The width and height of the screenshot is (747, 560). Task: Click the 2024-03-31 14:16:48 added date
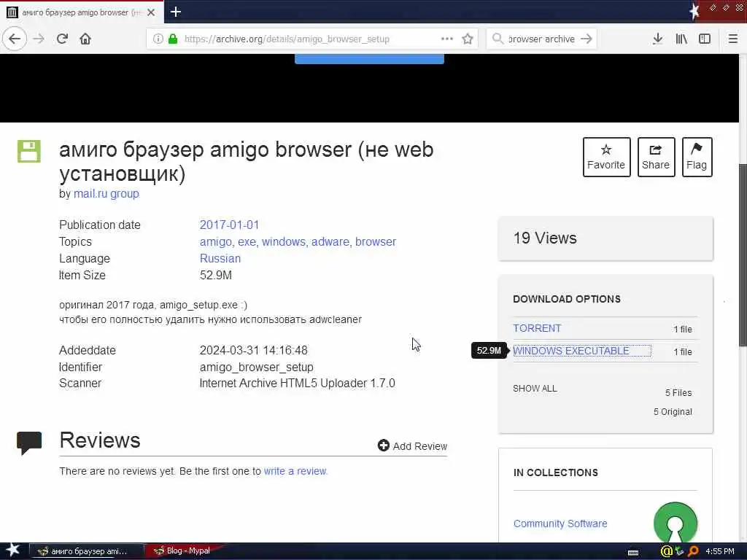point(253,351)
